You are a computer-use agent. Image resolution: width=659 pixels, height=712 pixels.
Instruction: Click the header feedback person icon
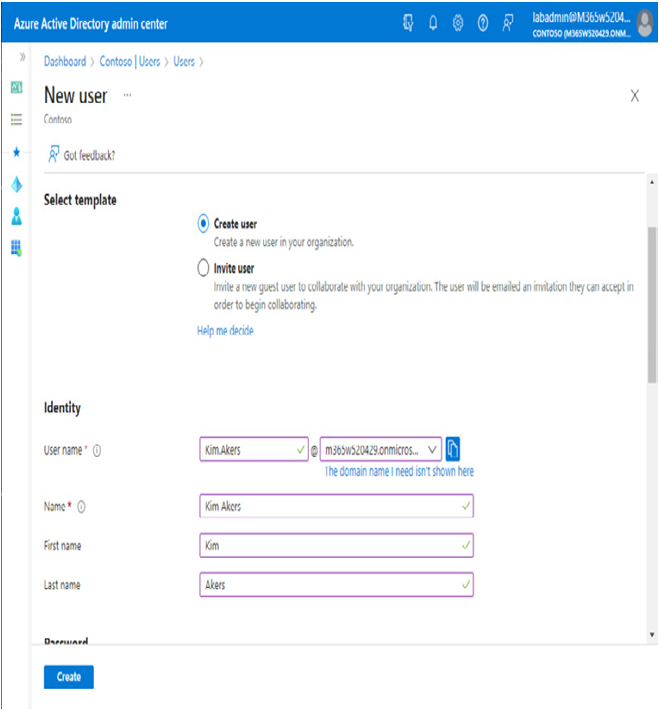click(507, 22)
